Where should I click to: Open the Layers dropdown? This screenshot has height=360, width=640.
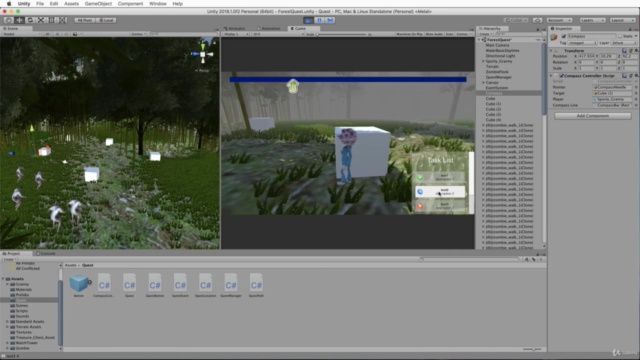(x=592, y=20)
